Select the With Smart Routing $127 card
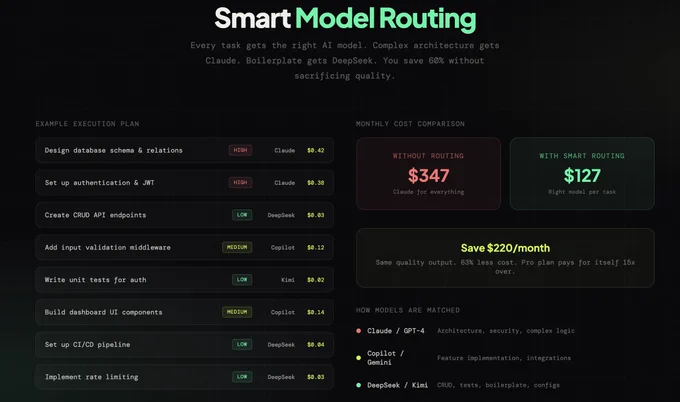The height and width of the screenshot is (402, 680). [x=582, y=173]
